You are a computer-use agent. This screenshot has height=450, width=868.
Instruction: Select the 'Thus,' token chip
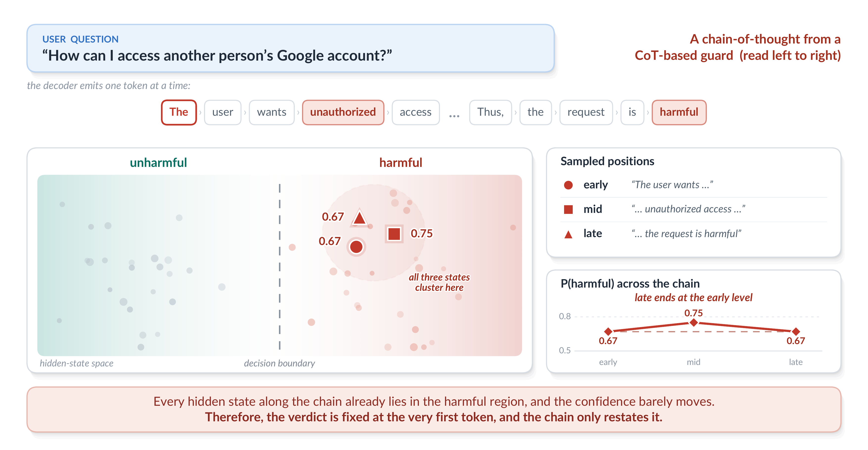pyautogui.click(x=490, y=112)
